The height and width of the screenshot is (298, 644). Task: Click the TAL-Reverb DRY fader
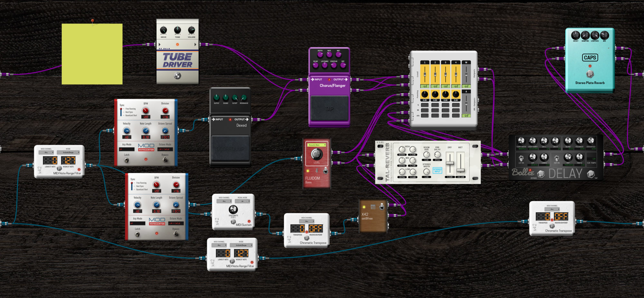(450, 163)
